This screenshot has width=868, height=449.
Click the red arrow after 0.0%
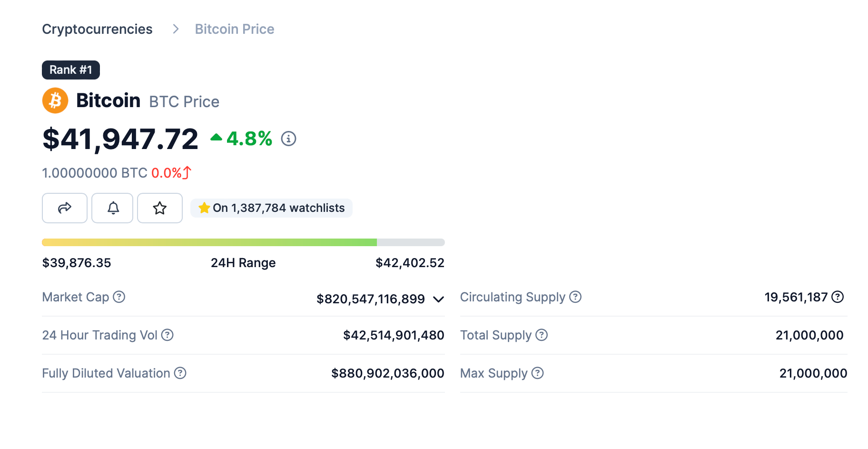pos(187,172)
